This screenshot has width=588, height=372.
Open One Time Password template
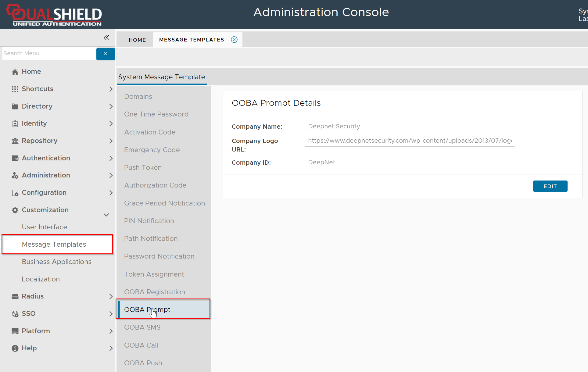[156, 114]
